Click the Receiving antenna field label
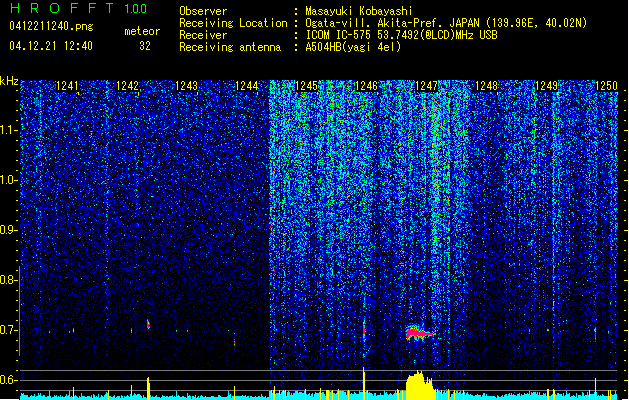 [x=230, y=47]
